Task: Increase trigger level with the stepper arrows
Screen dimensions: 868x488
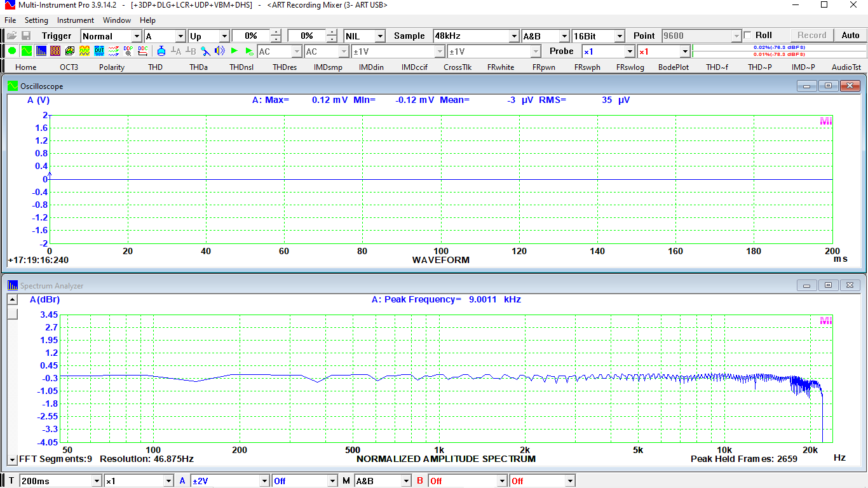Action: [x=276, y=33]
